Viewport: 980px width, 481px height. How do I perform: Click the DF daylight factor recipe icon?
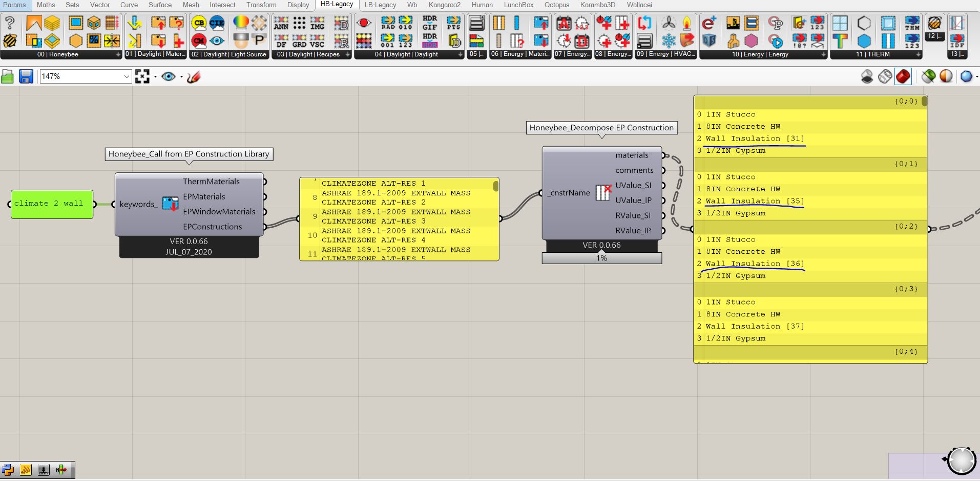pyautogui.click(x=281, y=41)
